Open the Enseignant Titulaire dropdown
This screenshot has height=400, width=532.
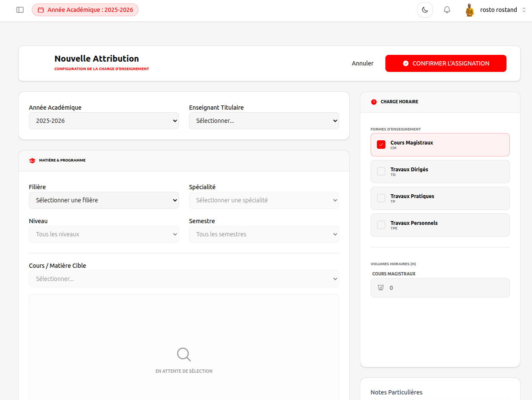pos(264,121)
